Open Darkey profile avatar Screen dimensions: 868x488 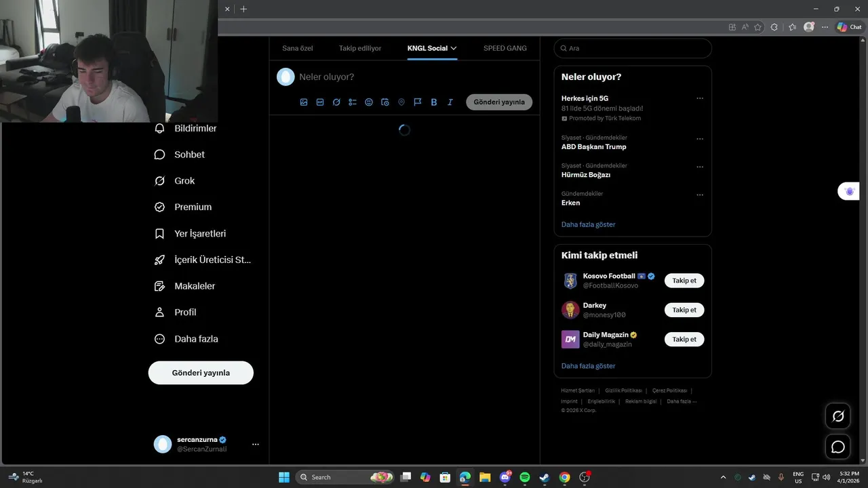pyautogui.click(x=570, y=310)
